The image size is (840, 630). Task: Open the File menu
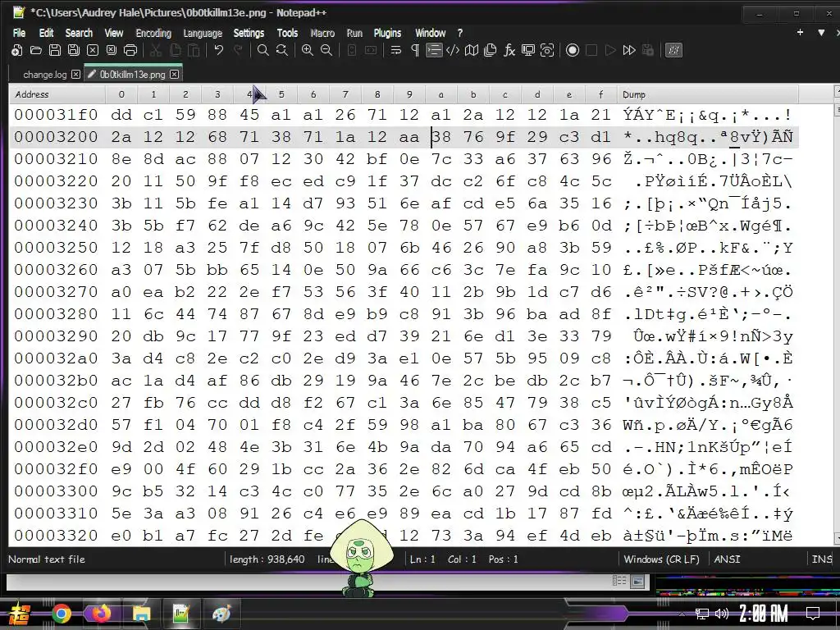(20, 33)
